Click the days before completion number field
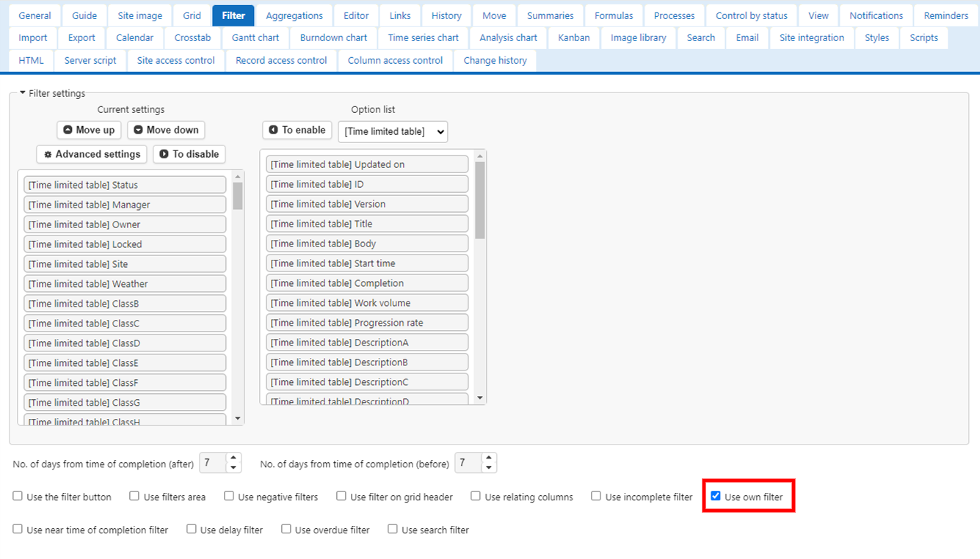Image resolution: width=980 pixels, height=559 pixels. 468,463
